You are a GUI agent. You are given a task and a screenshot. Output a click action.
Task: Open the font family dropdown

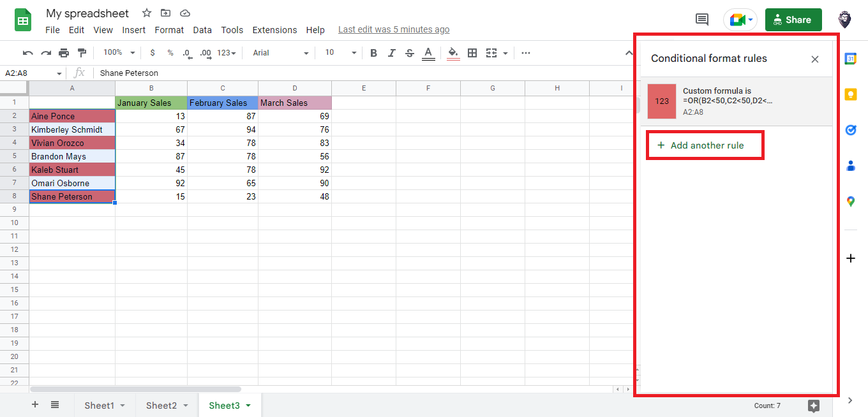click(x=279, y=53)
